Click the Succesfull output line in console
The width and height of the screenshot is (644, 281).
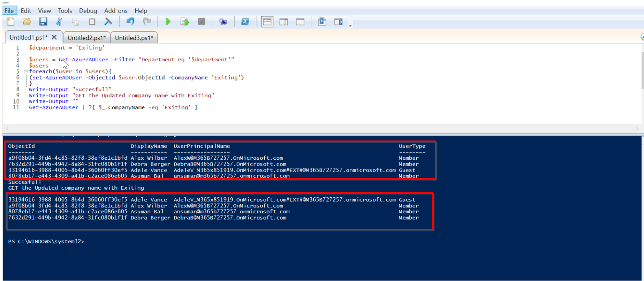tap(24, 182)
